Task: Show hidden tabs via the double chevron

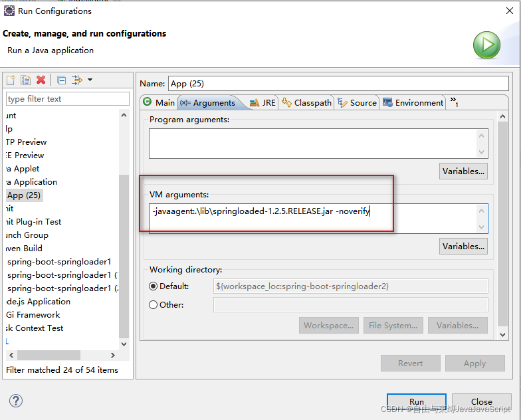Action: click(x=455, y=101)
